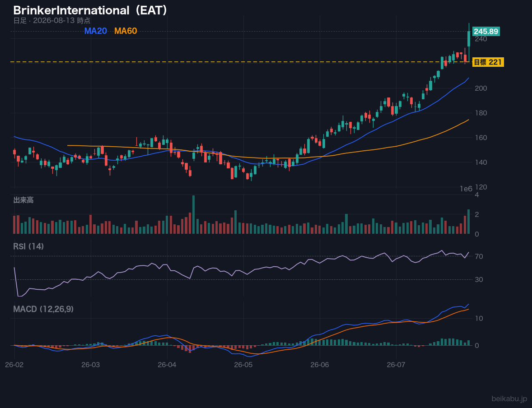Click the MACD (12,26,9) panel heading

coord(43,309)
